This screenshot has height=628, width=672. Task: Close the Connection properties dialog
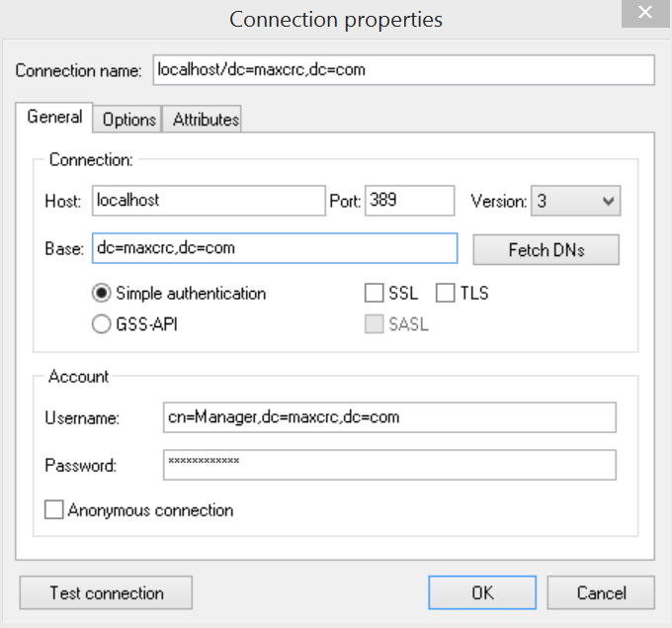point(644,13)
